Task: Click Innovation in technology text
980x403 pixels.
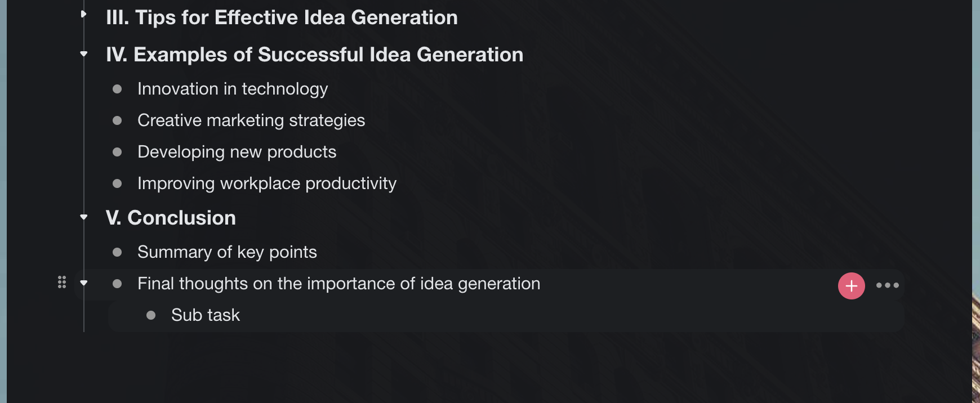Action: [233, 89]
